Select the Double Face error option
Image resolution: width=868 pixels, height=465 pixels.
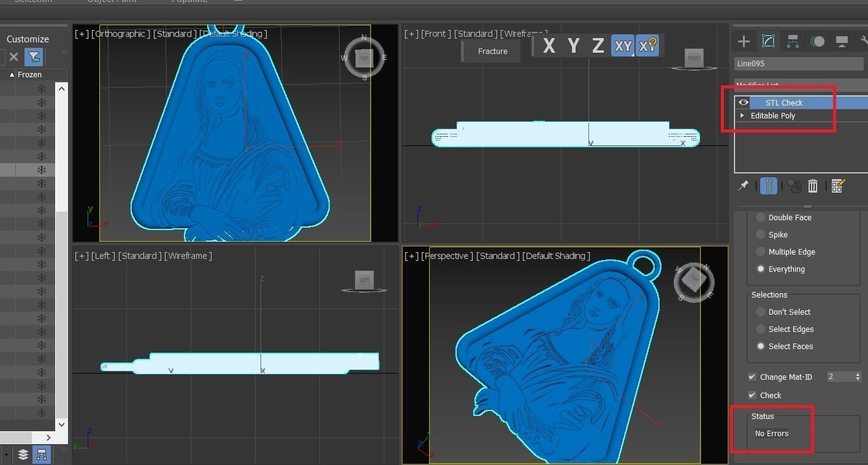coord(761,217)
